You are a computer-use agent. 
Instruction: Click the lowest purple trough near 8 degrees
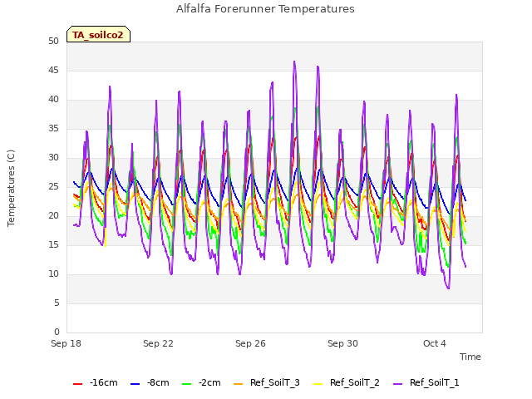(448, 288)
